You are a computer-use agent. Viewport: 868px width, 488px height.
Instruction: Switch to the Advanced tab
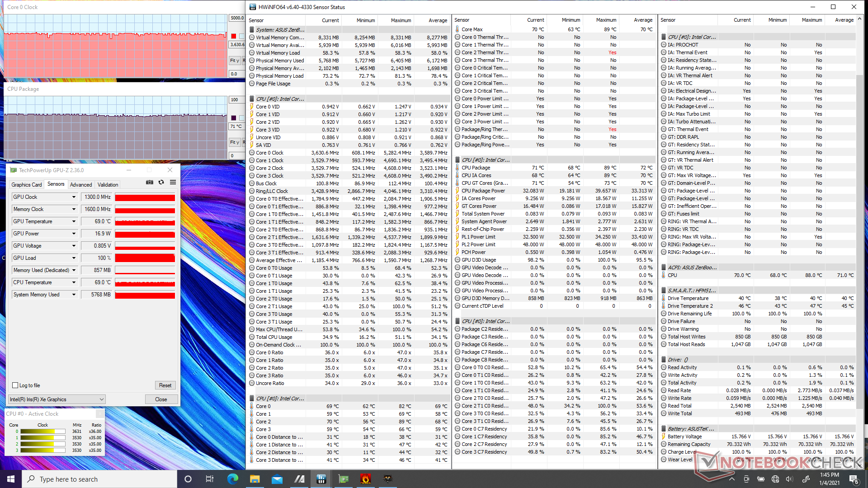point(81,184)
